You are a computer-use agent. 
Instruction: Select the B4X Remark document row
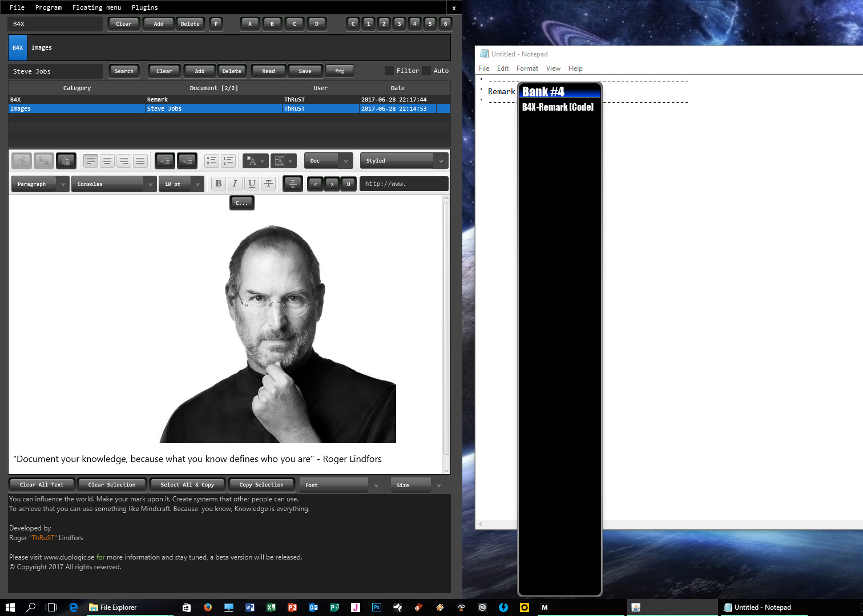(229, 99)
